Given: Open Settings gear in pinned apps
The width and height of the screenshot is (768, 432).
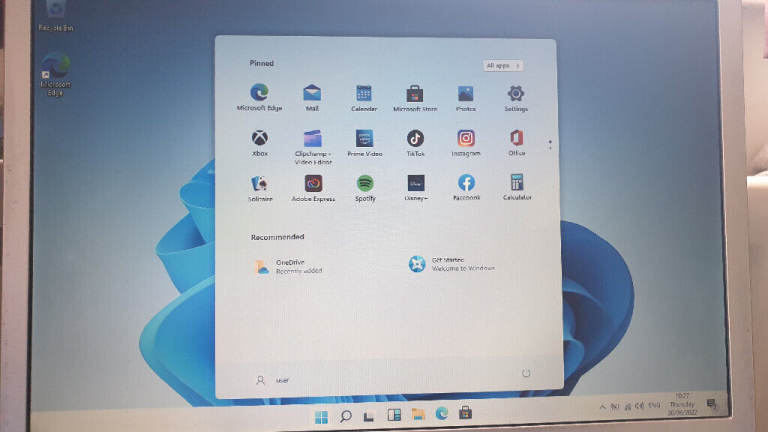Looking at the screenshot, I should coord(516,94).
